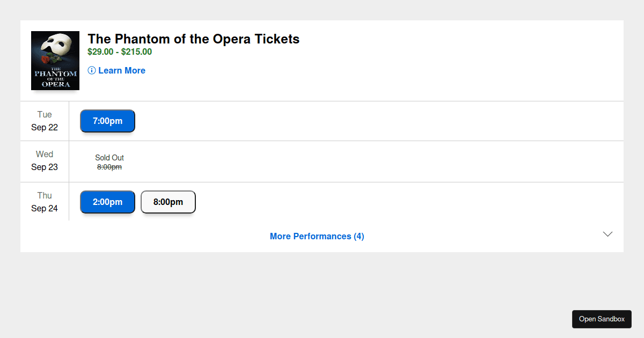The width and height of the screenshot is (644, 338).
Task: Click the Sep 24 date text
Action: point(45,209)
